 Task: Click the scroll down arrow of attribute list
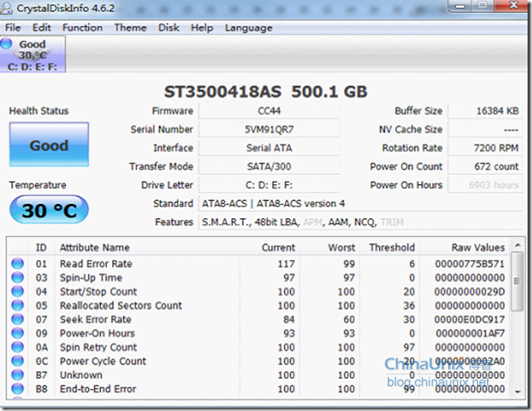[518, 392]
